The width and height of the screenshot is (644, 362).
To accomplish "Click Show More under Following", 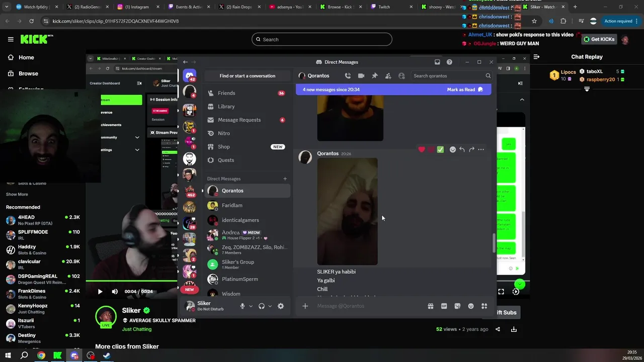I will coord(17,194).
